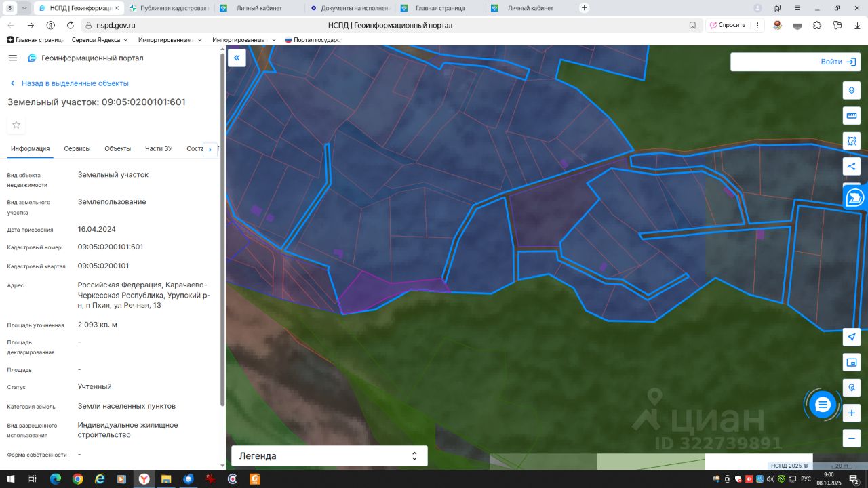Click the Геоинформационный портал logo title
Viewport: 868px width, 488px height.
[85, 58]
